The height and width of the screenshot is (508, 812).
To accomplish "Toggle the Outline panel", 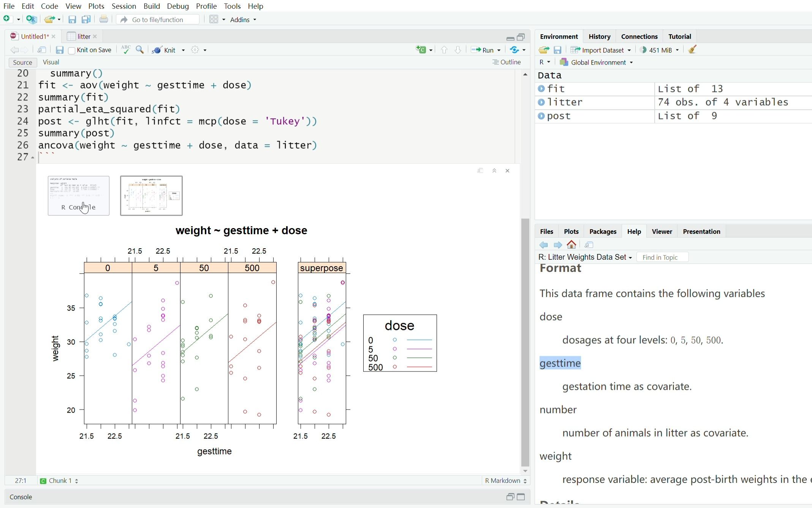I will [507, 62].
